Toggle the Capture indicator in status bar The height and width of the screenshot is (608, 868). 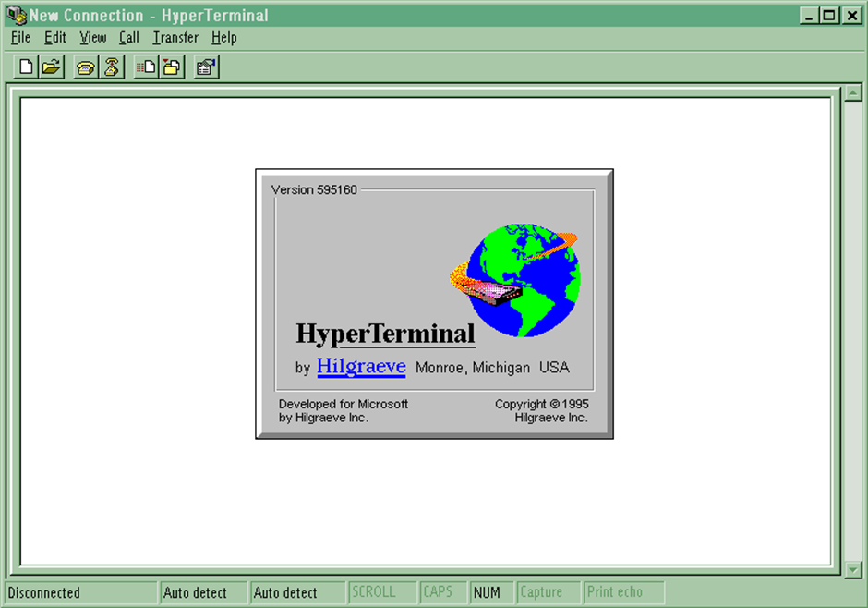(547, 592)
